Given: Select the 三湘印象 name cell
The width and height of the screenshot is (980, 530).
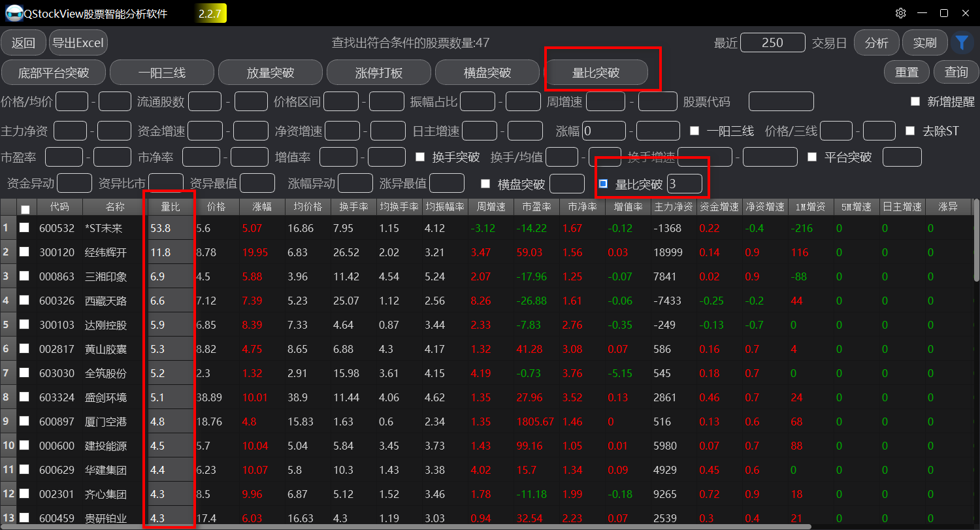Looking at the screenshot, I should 115,276.
